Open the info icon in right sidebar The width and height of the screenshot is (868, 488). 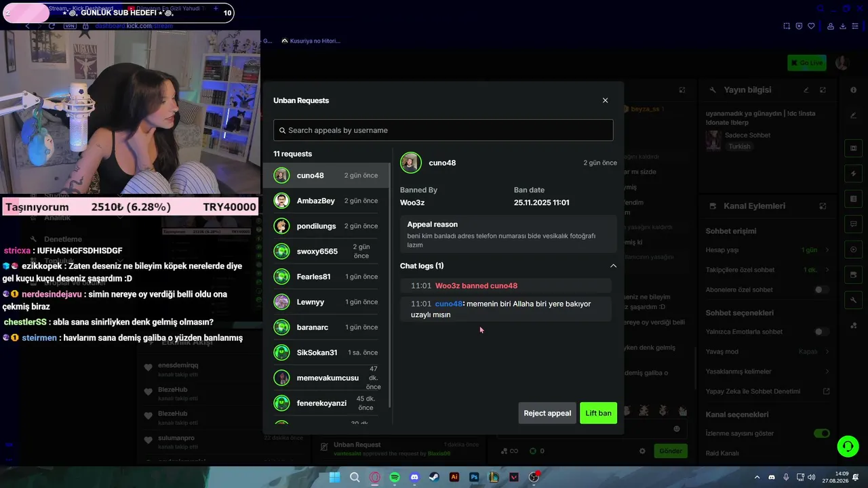(x=853, y=89)
